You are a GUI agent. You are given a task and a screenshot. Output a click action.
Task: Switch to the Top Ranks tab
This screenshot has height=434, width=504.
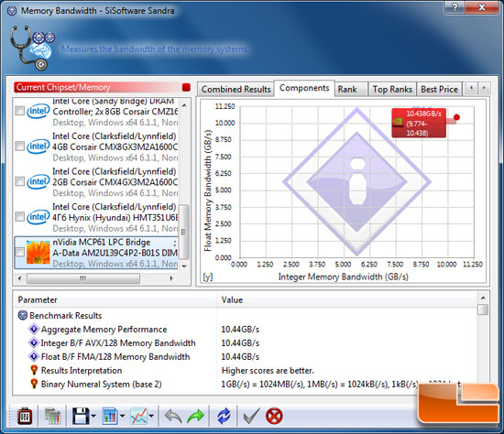click(x=392, y=90)
